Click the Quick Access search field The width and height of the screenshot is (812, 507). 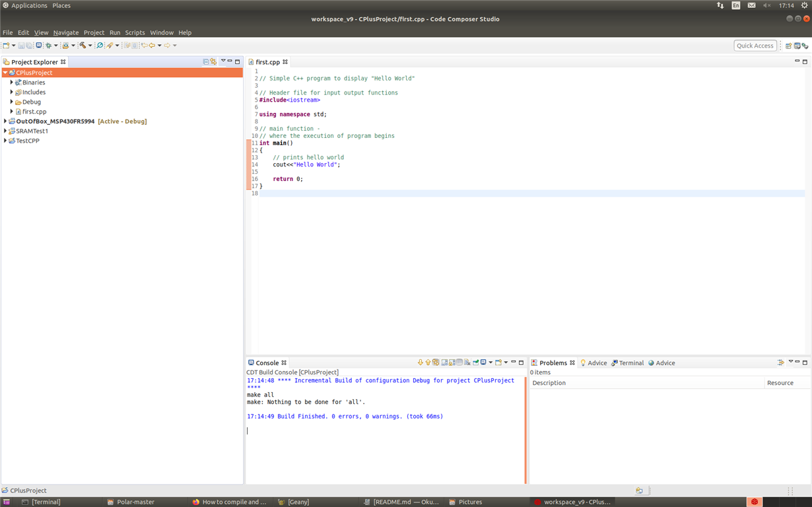pos(755,46)
